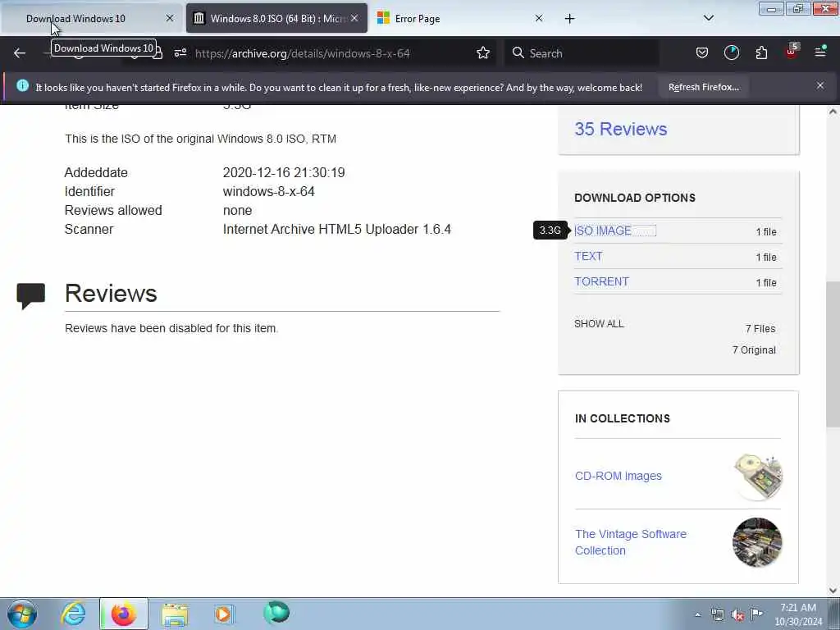
Task: Open the clock showing 7:21 AM
Action: click(798, 614)
